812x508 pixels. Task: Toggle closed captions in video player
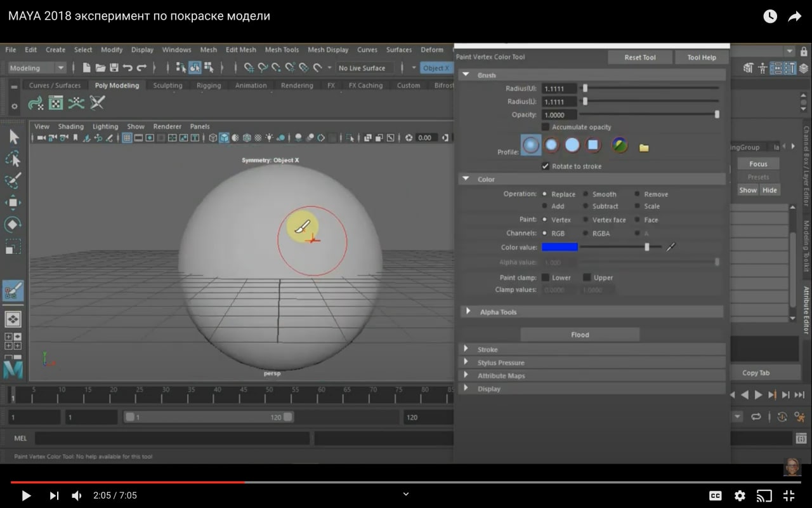click(x=715, y=496)
